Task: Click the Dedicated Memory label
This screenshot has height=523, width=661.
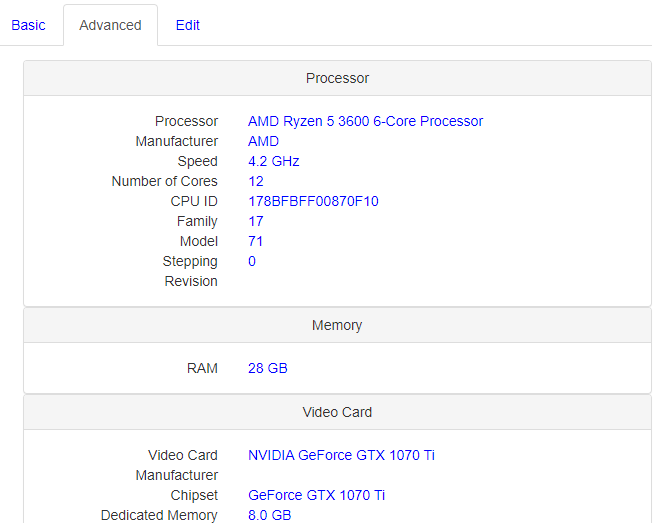Action: pos(159,515)
